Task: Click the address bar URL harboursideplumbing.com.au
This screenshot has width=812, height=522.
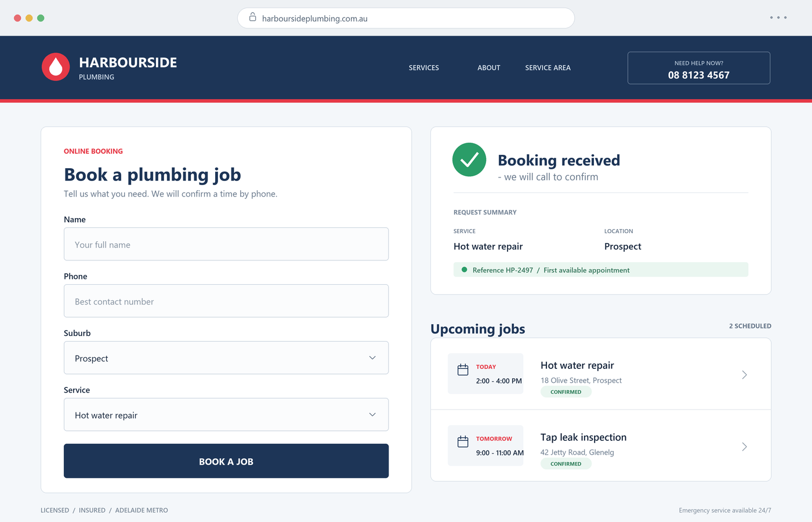Action: (315, 19)
